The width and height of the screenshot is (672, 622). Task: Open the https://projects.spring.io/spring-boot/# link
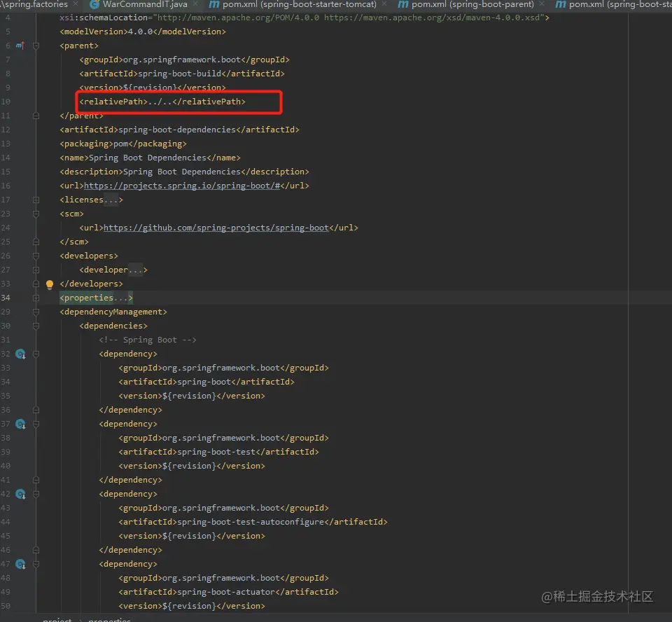(182, 186)
